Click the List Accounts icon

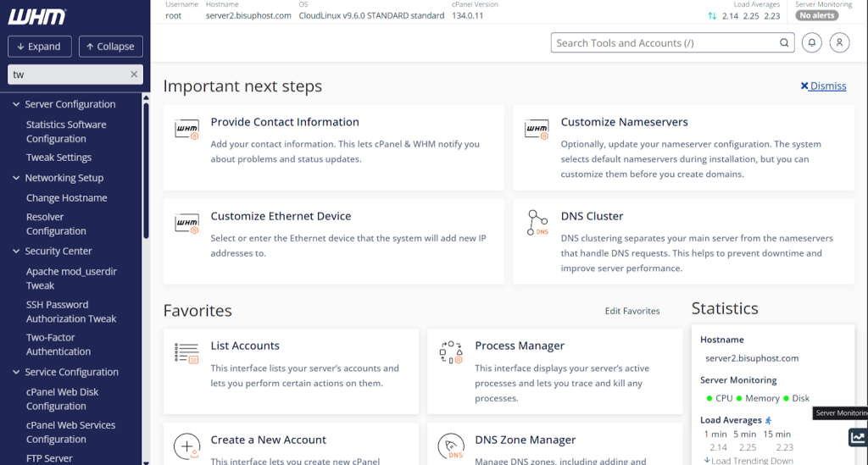pyautogui.click(x=186, y=352)
